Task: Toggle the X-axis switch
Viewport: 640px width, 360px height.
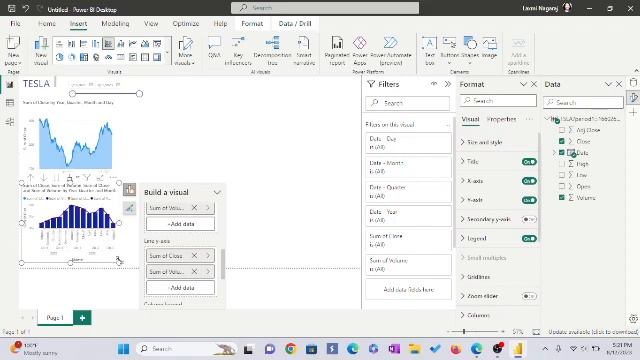Action: pos(529,181)
